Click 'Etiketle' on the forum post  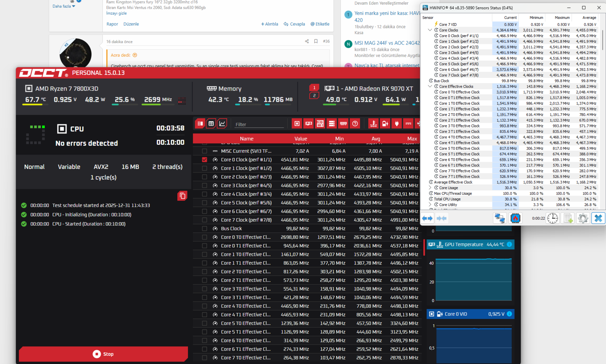320,24
